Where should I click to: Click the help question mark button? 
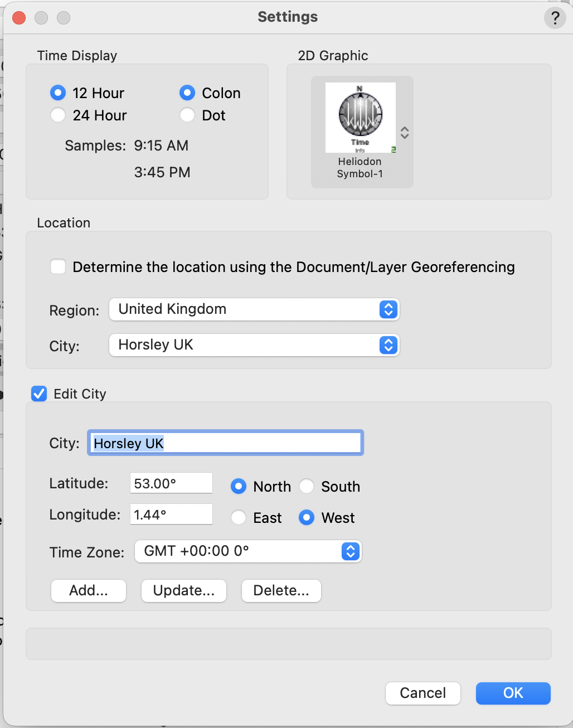click(555, 18)
